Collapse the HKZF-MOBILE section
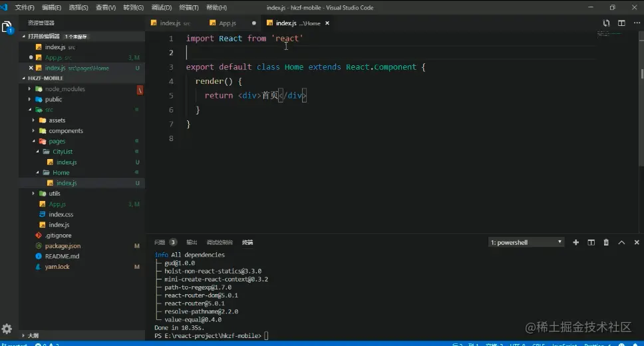 coord(23,78)
